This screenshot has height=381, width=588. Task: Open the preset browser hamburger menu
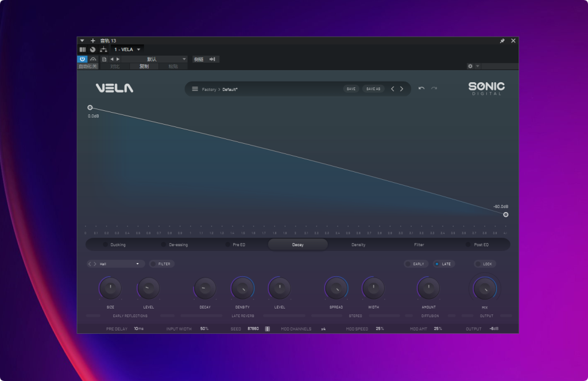click(195, 89)
